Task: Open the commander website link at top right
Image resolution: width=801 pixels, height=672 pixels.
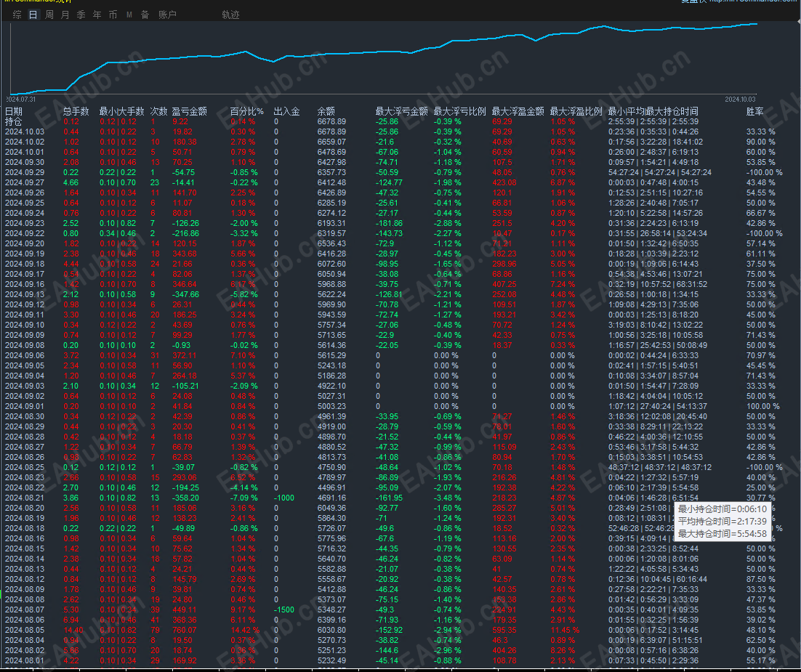Action: (x=754, y=1)
